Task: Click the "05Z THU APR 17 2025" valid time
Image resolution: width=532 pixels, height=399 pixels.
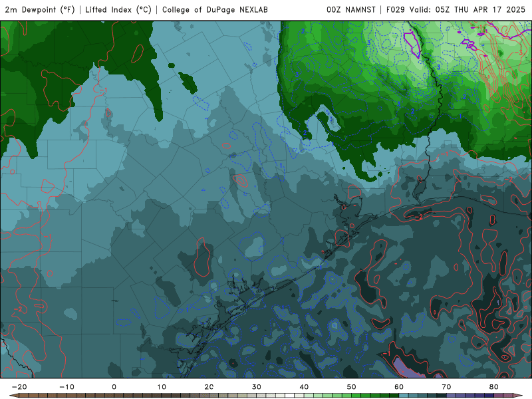Action: point(480,9)
